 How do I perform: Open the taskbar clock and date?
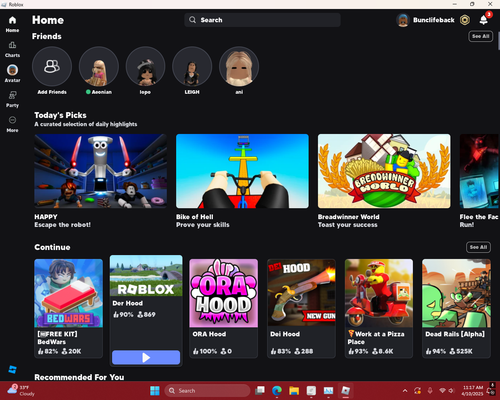[x=473, y=390]
